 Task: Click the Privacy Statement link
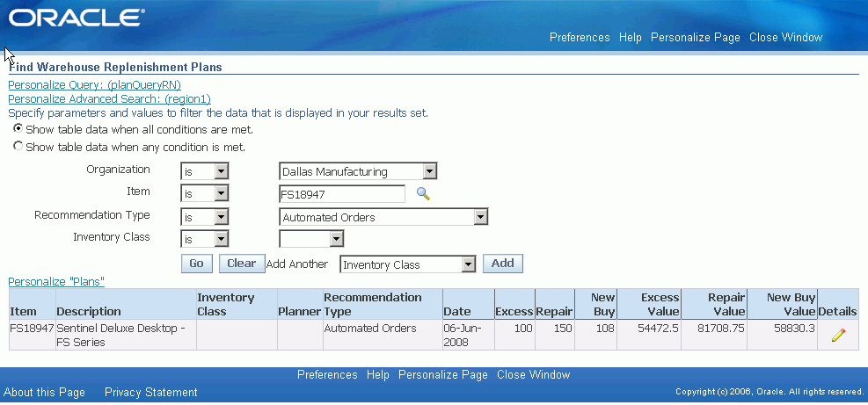[x=151, y=393]
